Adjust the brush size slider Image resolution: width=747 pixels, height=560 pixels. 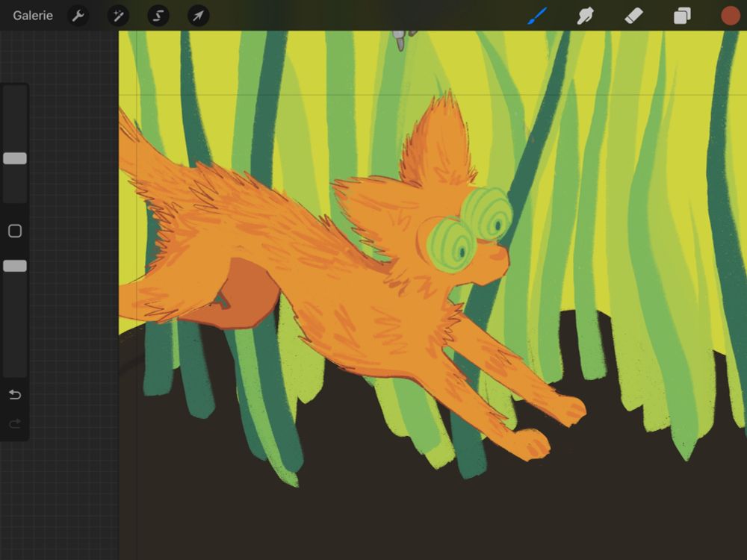[x=14, y=158]
